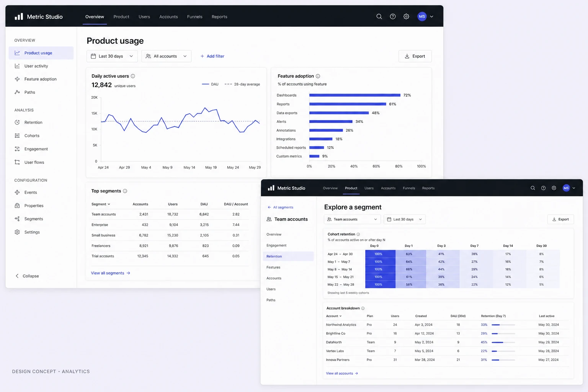Click the Enterprise segment row

[170, 225]
